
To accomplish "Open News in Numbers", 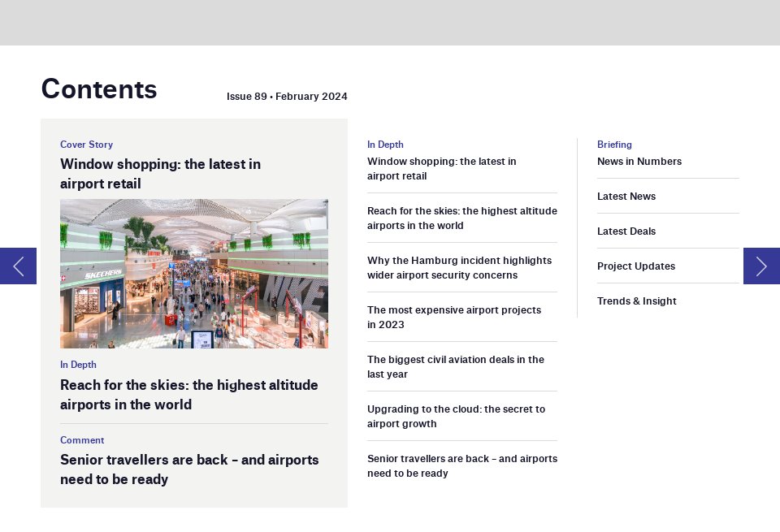I will click(x=639, y=162).
